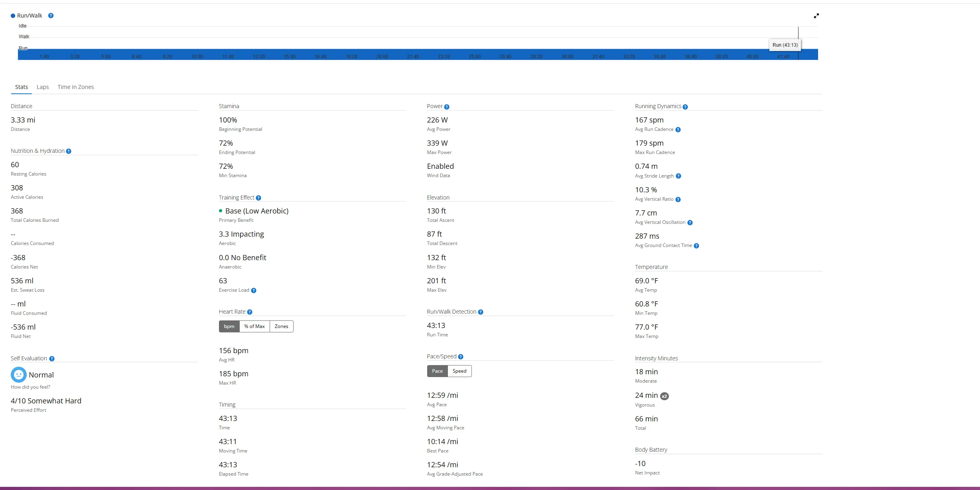The height and width of the screenshot is (490, 980).
Task: Click the Avg Vertical Oscillation help icon
Action: click(x=690, y=223)
